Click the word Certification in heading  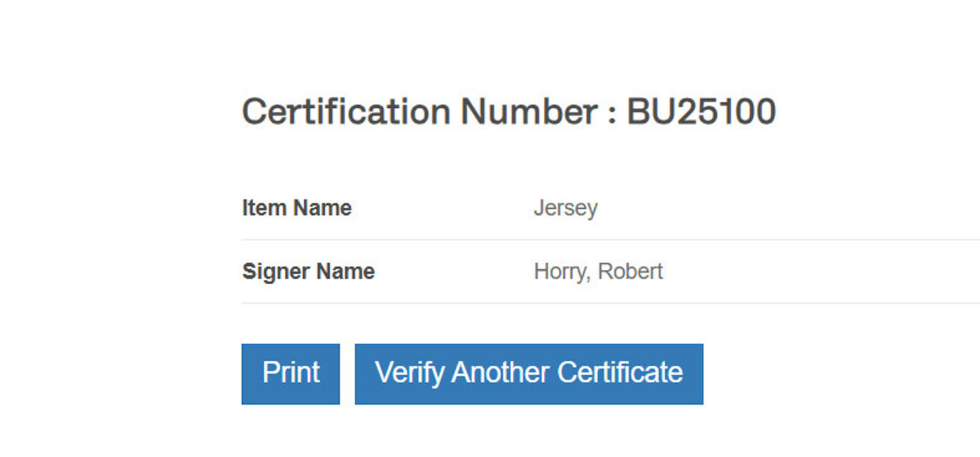click(x=346, y=112)
